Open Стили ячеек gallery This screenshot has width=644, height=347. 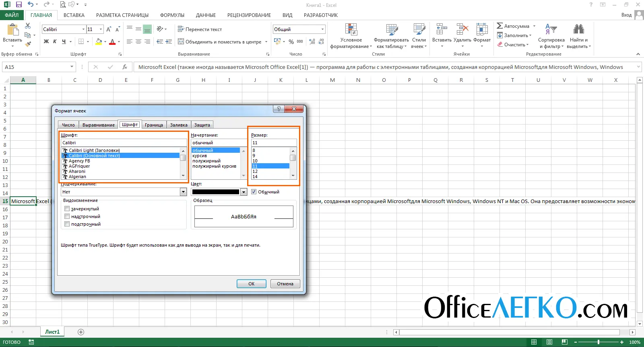pyautogui.click(x=419, y=36)
